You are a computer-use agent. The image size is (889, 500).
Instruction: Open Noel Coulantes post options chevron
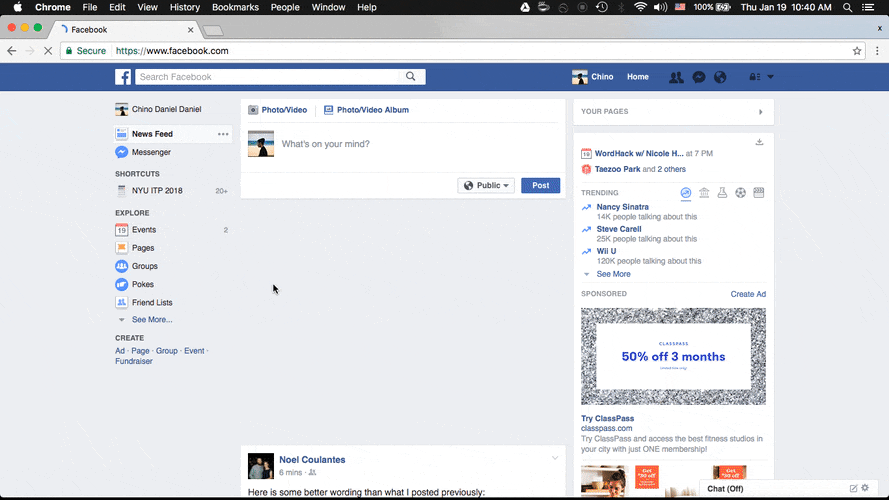click(554, 458)
